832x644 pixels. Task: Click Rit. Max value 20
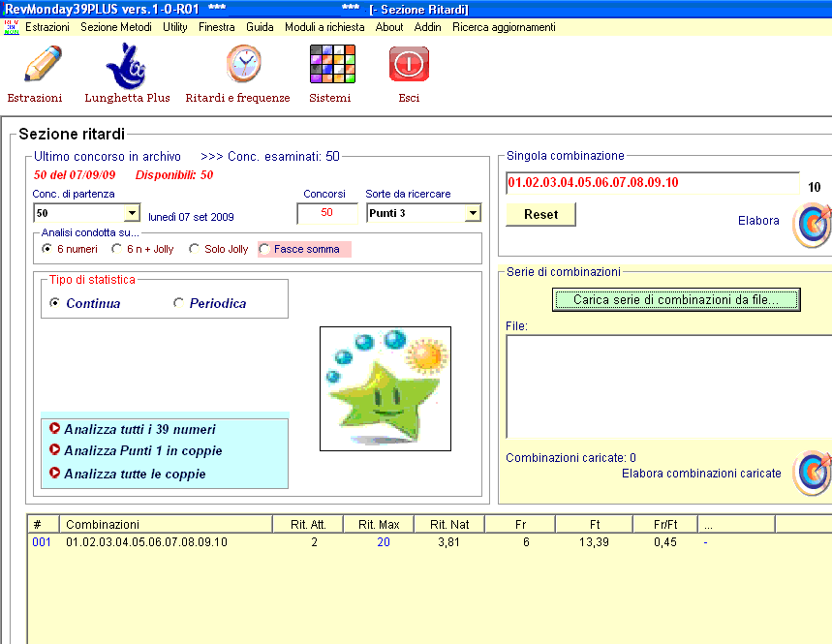pyautogui.click(x=384, y=542)
